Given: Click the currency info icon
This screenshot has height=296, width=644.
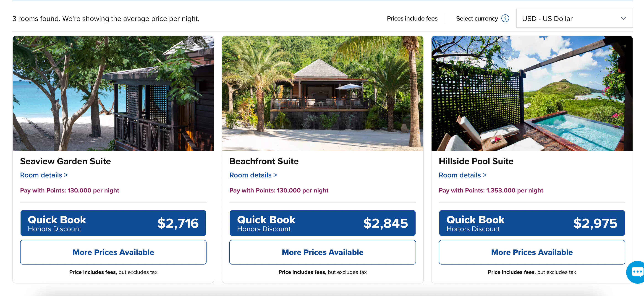Looking at the screenshot, I should (x=505, y=18).
